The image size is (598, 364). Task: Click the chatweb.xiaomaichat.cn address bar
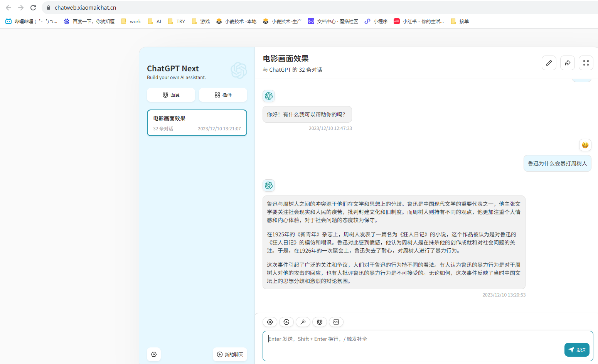click(x=320, y=8)
